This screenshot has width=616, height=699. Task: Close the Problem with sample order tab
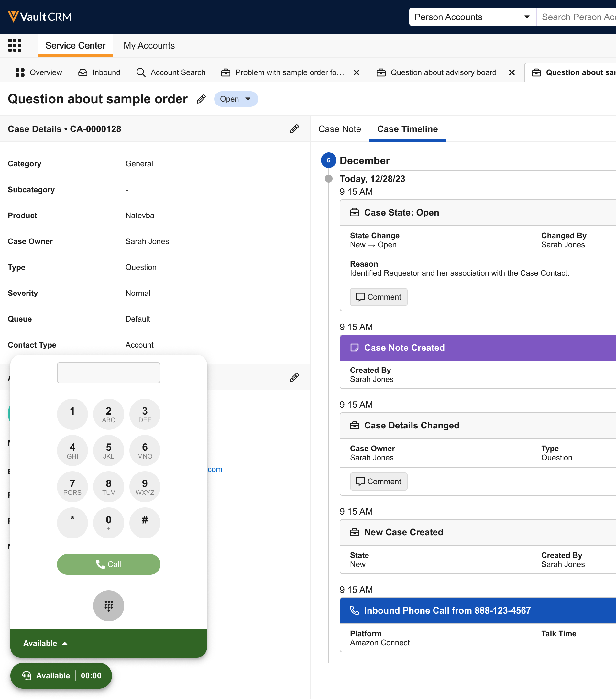coord(356,72)
